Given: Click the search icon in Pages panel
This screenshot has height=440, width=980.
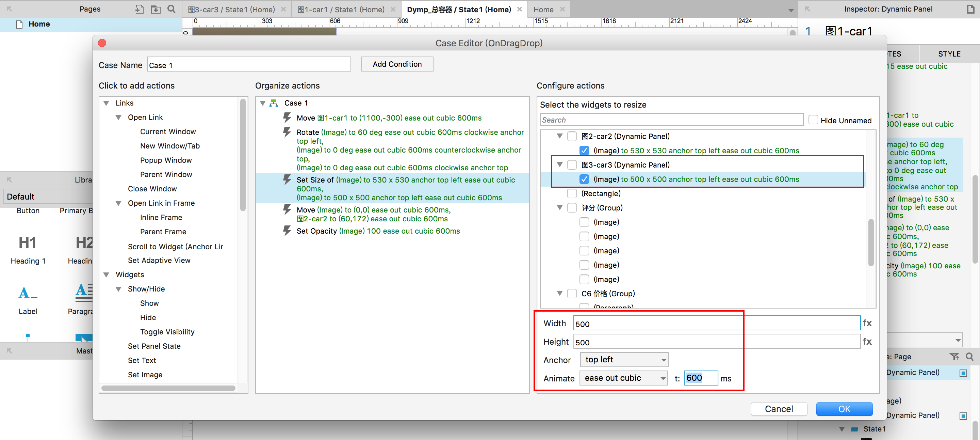Looking at the screenshot, I should 171,9.
